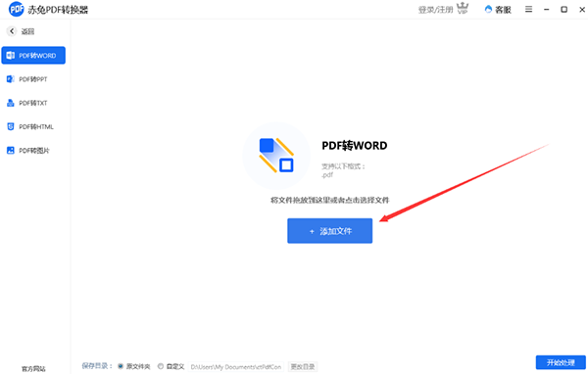Click the PDF转图片 picture icon
Viewport: 588px width, 374px height.
pyautogui.click(x=11, y=150)
